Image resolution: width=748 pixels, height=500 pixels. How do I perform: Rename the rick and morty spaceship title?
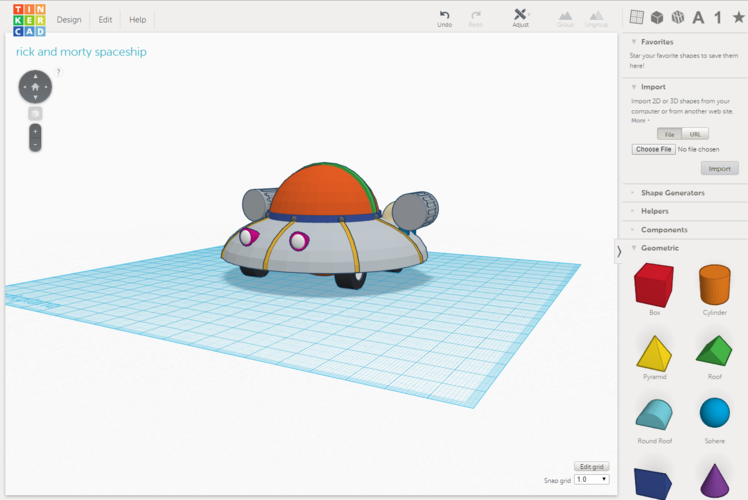[81, 52]
